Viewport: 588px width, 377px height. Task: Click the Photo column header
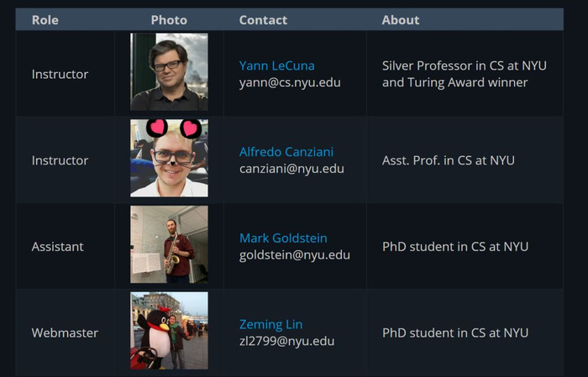tap(169, 20)
